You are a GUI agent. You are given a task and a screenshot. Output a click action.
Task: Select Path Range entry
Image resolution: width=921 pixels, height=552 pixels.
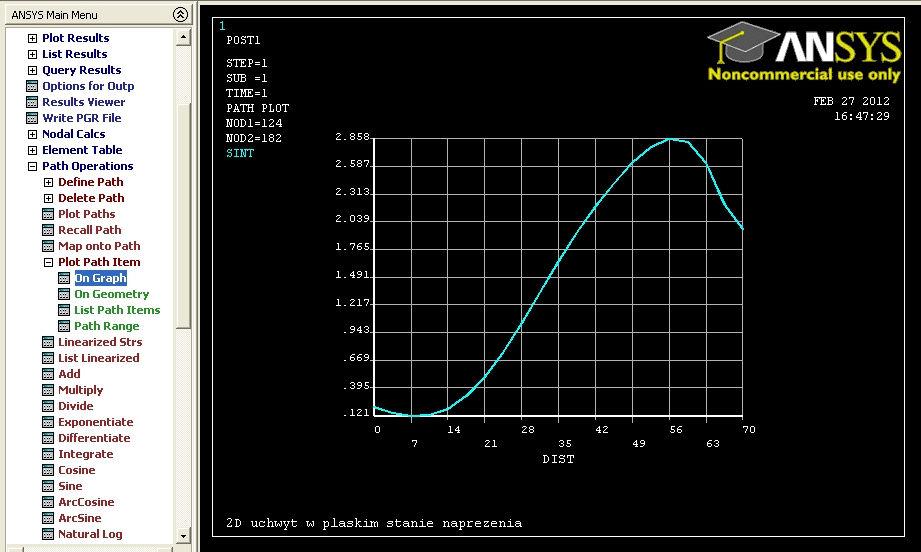point(106,326)
